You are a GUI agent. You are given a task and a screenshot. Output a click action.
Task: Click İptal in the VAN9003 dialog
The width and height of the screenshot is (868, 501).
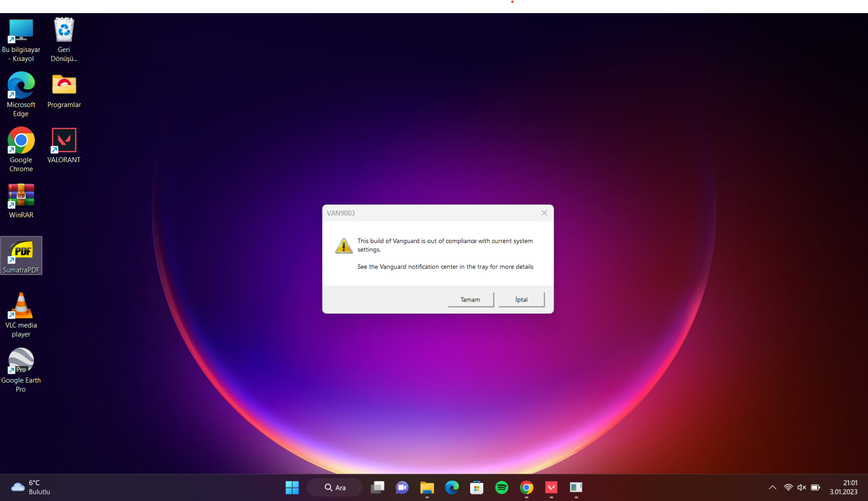pyautogui.click(x=521, y=300)
